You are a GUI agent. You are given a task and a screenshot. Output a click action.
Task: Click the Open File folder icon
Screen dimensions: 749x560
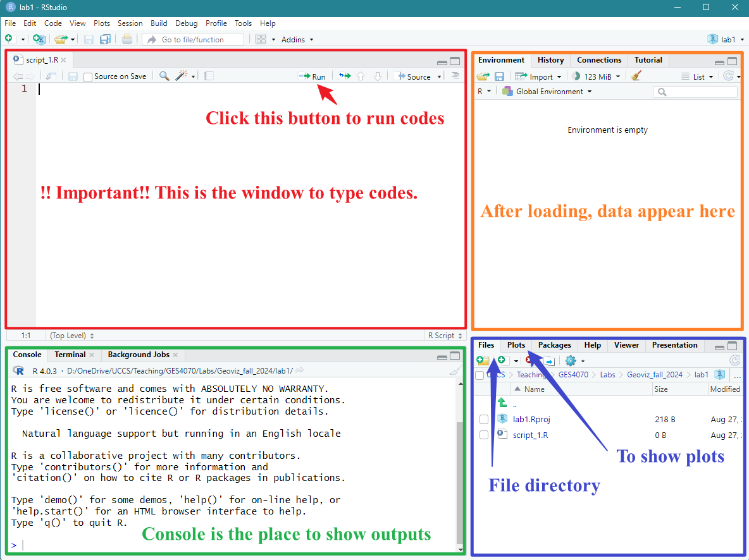[x=61, y=39]
